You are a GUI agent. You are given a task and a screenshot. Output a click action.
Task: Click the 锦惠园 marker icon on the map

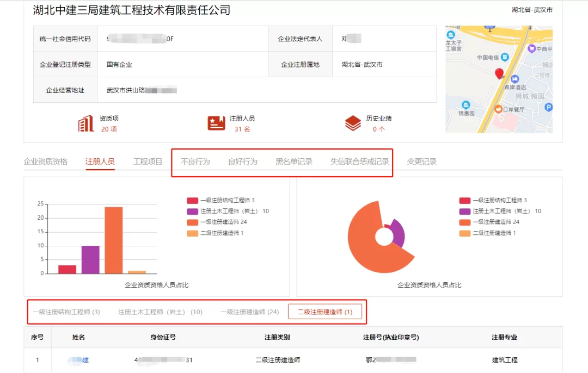[x=465, y=105]
